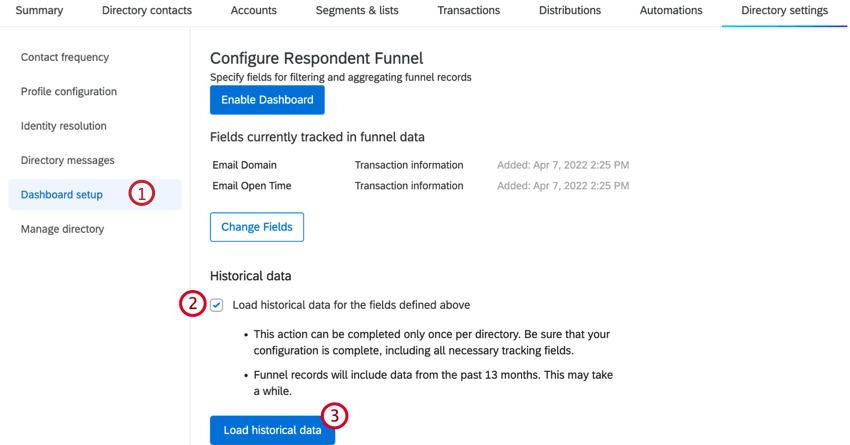This screenshot has height=445, width=850.
Task: Click the Load historical data button
Action: [272, 430]
